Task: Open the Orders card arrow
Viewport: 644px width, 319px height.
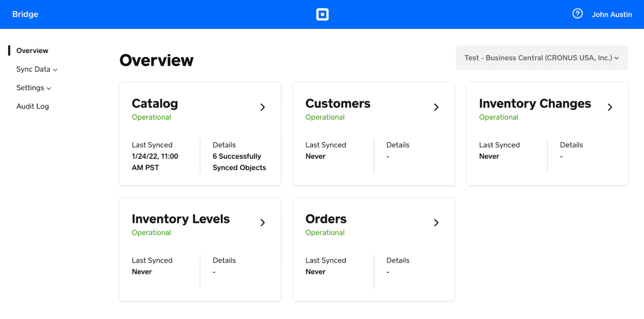Action: click(436, 222)
